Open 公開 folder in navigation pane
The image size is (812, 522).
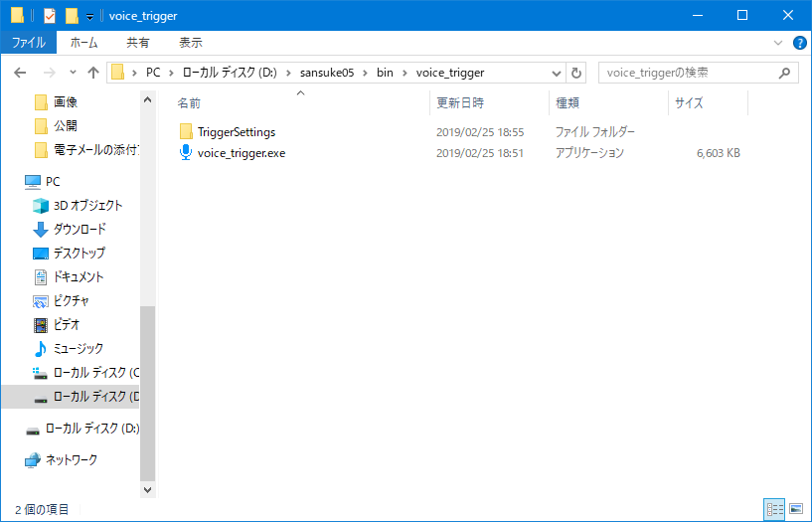(x=66, y=126)
